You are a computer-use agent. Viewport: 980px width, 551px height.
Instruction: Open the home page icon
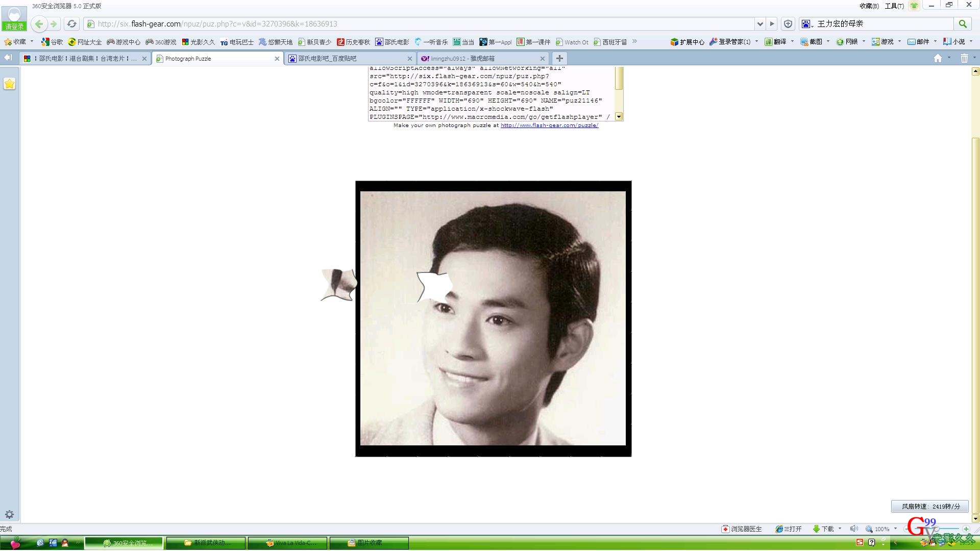[x=938, y=59]
